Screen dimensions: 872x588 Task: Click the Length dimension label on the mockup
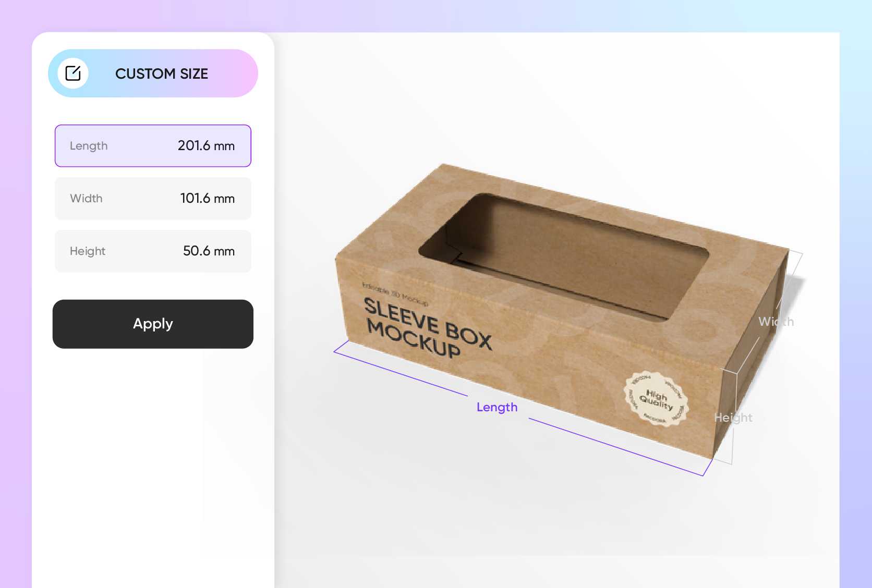click(496, 407)
